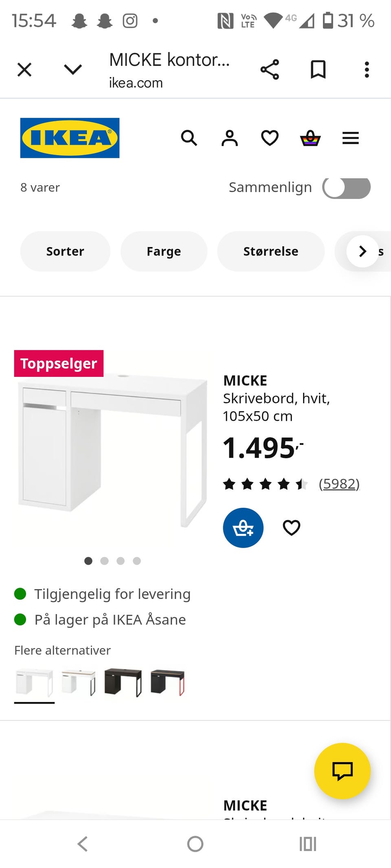Open the user profile icon
Screen dimensions: 391x868
pyautogui.click(x=229, y=138)
